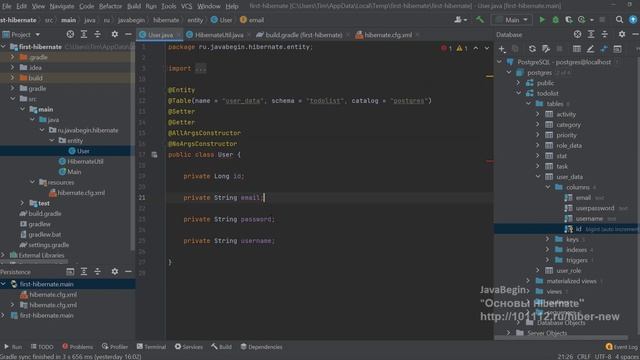Expand the keys folder under user_data

(x=548, y=239)
